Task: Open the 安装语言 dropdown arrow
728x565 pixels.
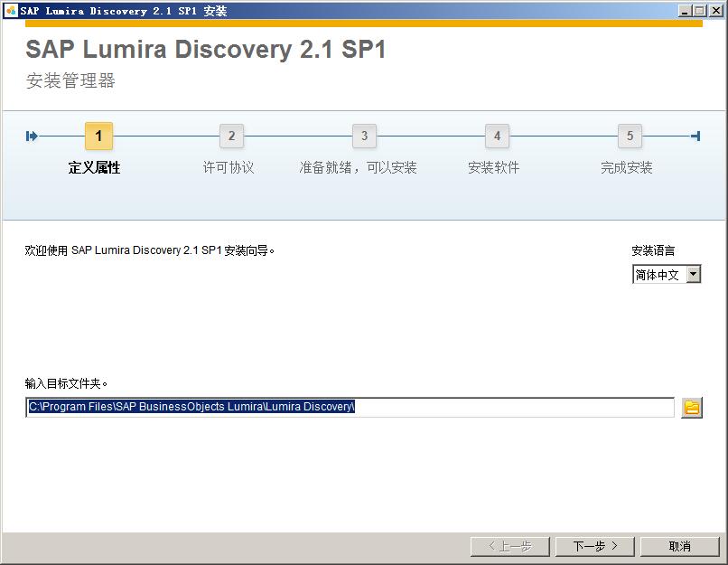Action: pyautogui.click(x=693, y=274)
